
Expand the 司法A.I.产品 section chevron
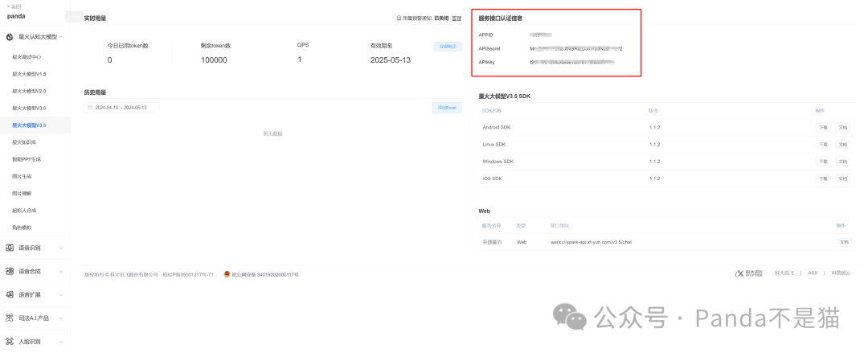[61, 318]
